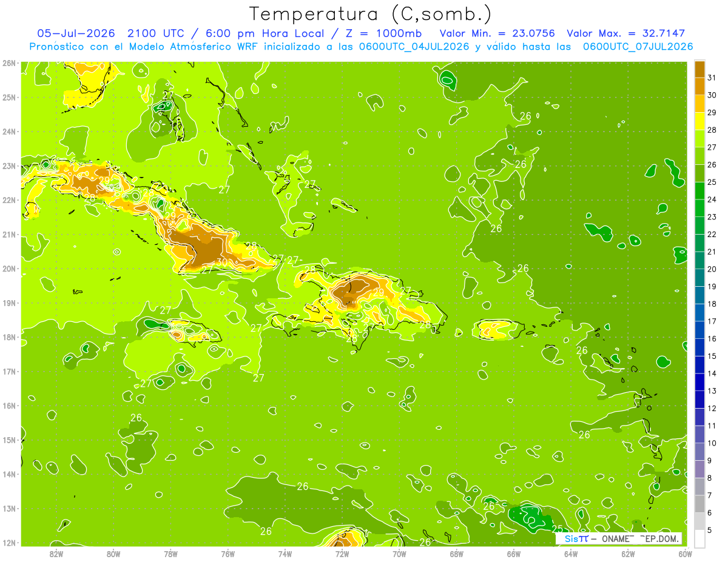Click the latitude axis label 18N
Screen dimensions: 728x562
(9, 337)
